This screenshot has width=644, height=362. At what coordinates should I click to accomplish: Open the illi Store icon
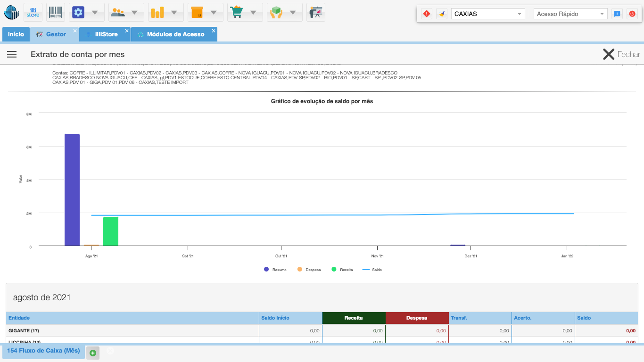(x=33, y=12)
